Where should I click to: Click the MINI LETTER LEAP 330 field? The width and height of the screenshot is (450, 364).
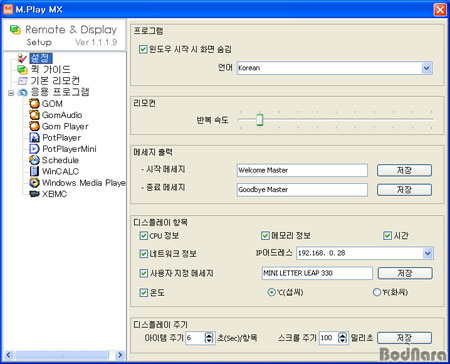pyautogui.click(x=317, y=273)
